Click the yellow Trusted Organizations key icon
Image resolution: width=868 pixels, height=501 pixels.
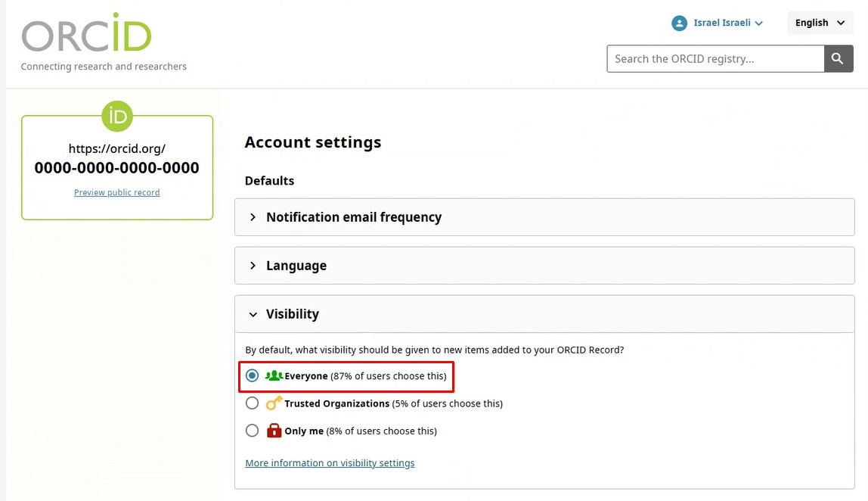pyautogui.click(x=274, y=403)
